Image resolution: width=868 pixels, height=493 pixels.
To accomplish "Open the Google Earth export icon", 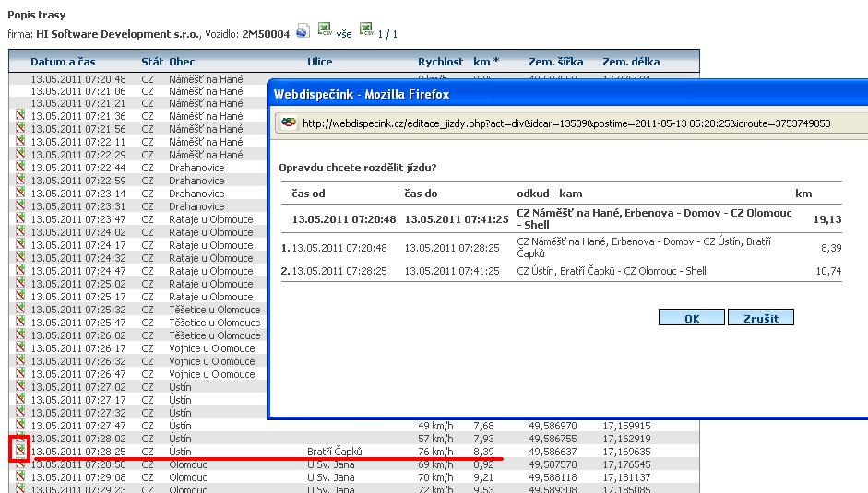I will click(x=303, y=31).
